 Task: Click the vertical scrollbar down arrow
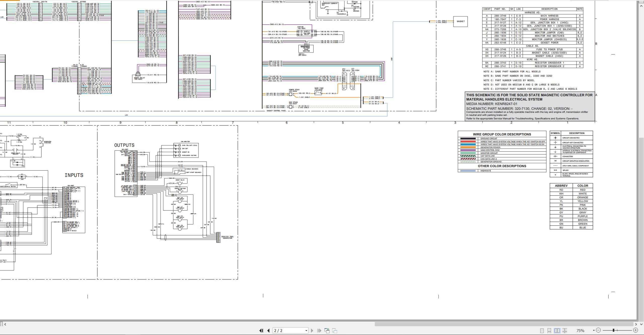[641, 324]
